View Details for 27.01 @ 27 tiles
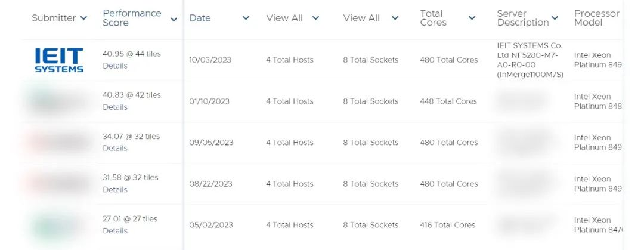The width and height of the screenshot is (644, 250). [x=115, y=231]
